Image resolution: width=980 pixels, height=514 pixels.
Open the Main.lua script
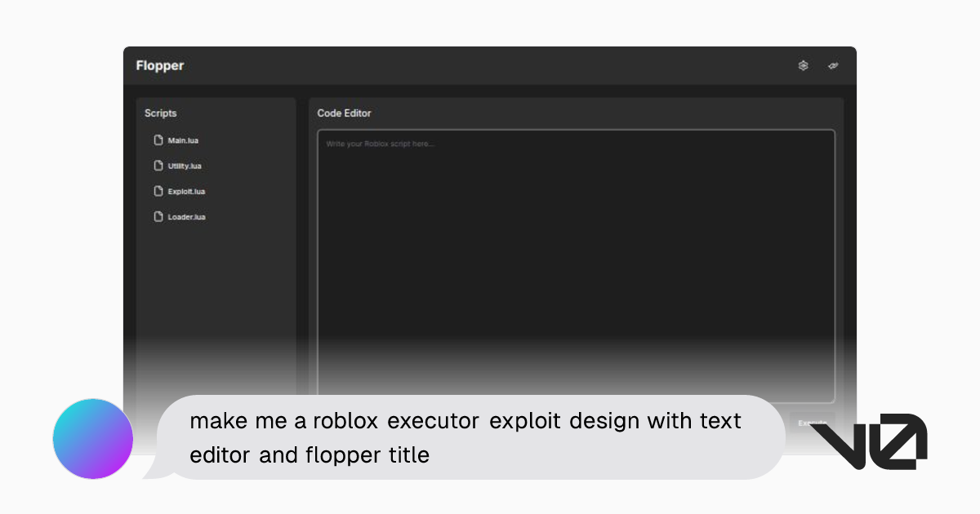pyautogui.click(x=183, y=140)
